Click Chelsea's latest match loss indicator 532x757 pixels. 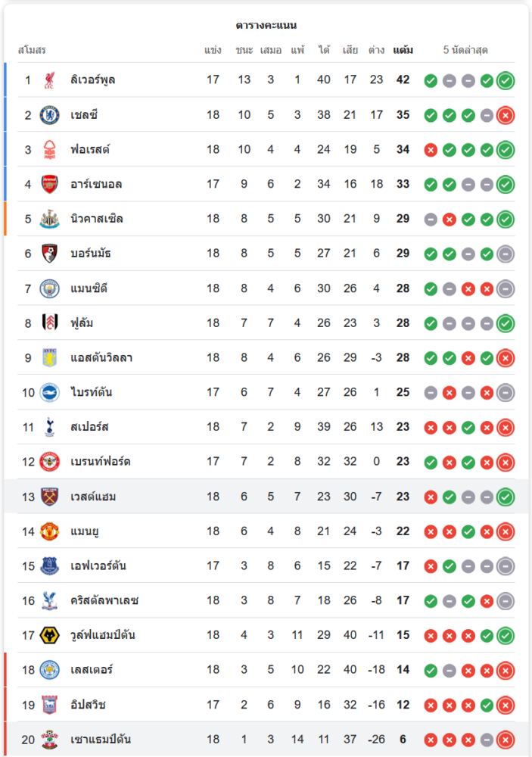[506, 115]
